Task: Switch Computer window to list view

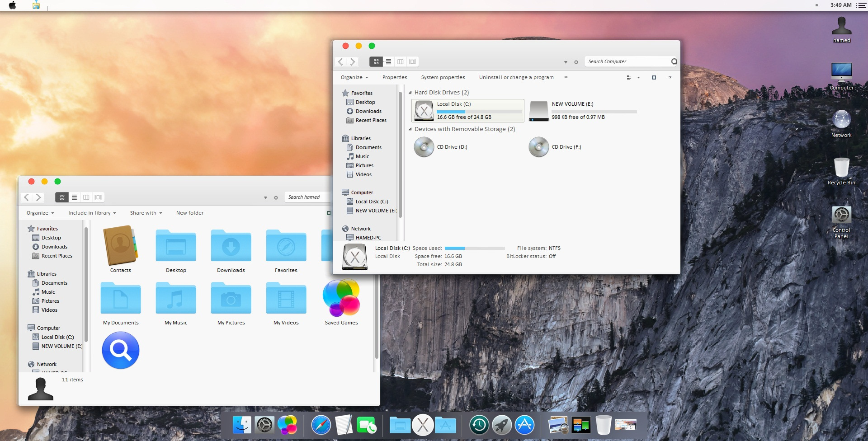Action: (x=388, y=61)
